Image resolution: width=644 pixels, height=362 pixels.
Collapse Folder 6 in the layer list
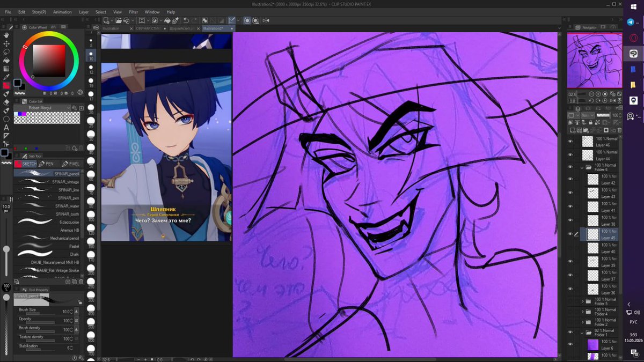point(582,167)
